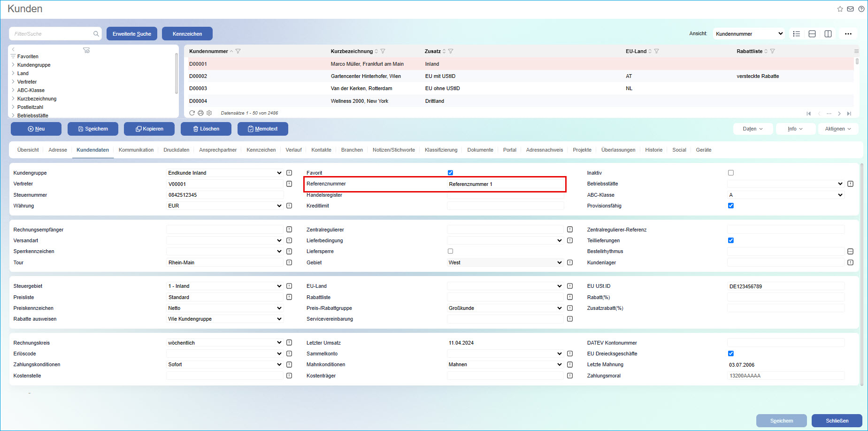Open the Währung EUR dropdown
Screen dimensions: 868x431
pos(224,206)
